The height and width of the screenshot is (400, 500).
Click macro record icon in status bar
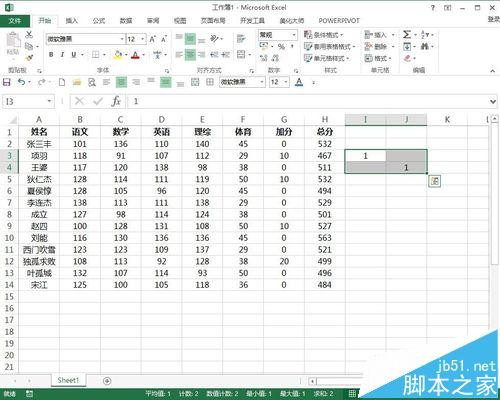click(29, 393)
